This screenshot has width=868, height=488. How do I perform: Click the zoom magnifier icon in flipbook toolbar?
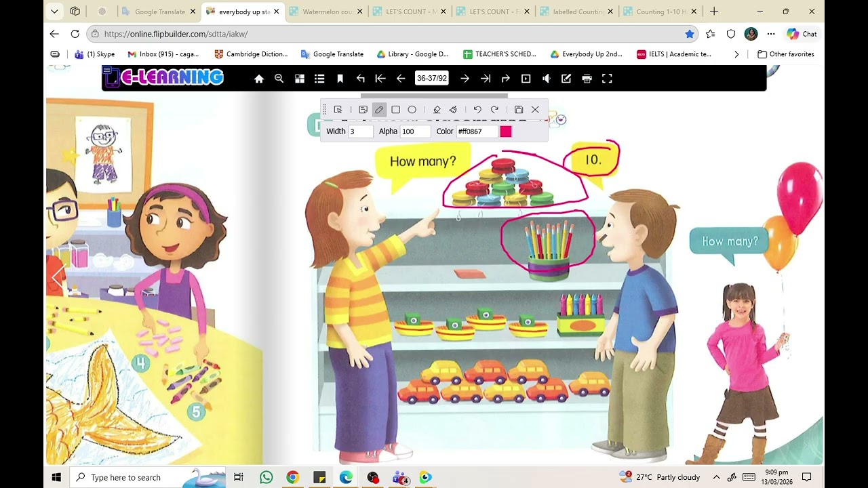click(x=279, y=79)
